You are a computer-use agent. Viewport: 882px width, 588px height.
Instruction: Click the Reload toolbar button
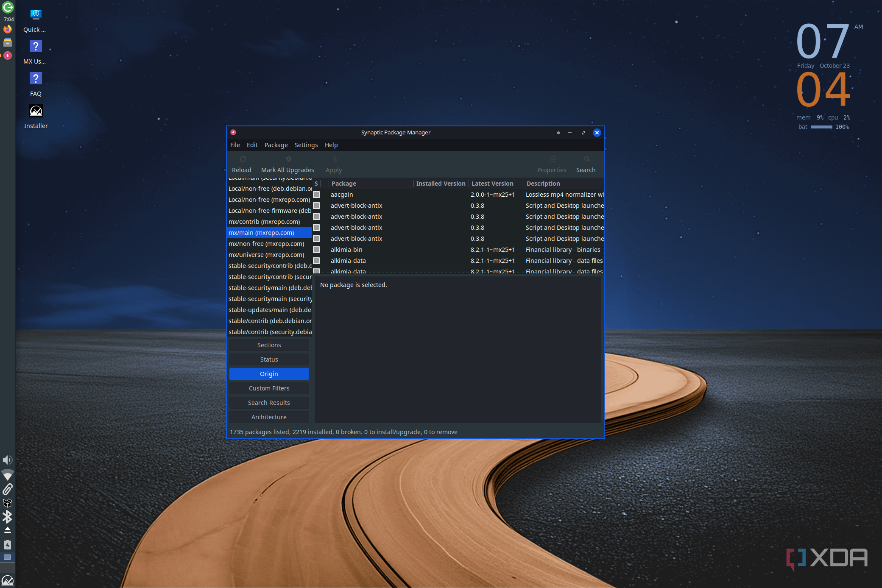(242, 164)
